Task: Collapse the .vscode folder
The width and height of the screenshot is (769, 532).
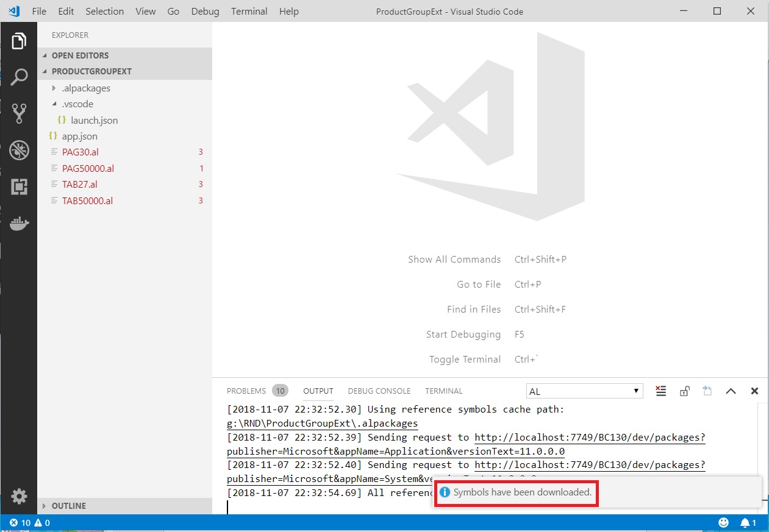Action: 54,104
